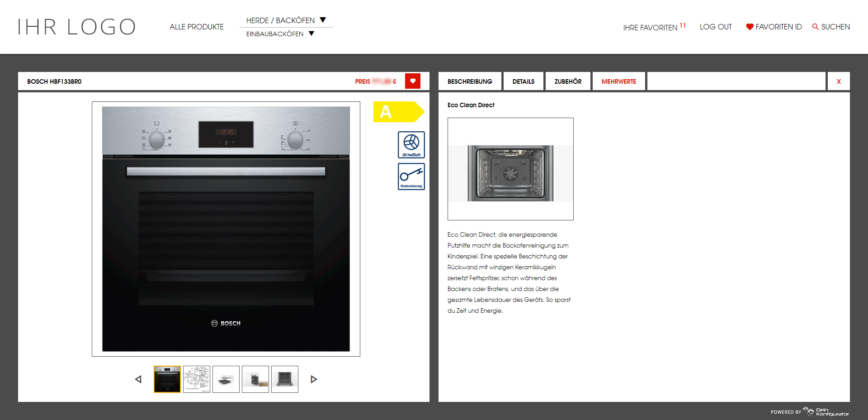Viewport: 868px width, 420px height.
Task: Open the Details tab
Action: [523, 81]
